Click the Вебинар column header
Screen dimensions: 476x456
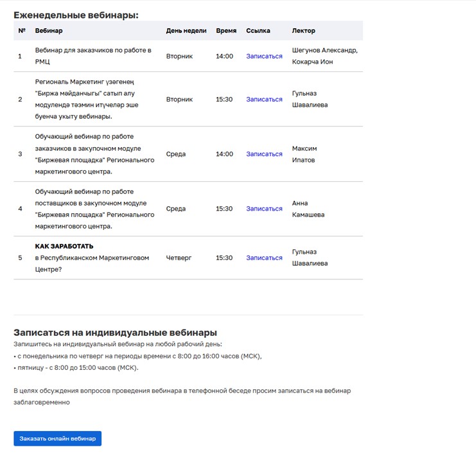pos(49,31)
